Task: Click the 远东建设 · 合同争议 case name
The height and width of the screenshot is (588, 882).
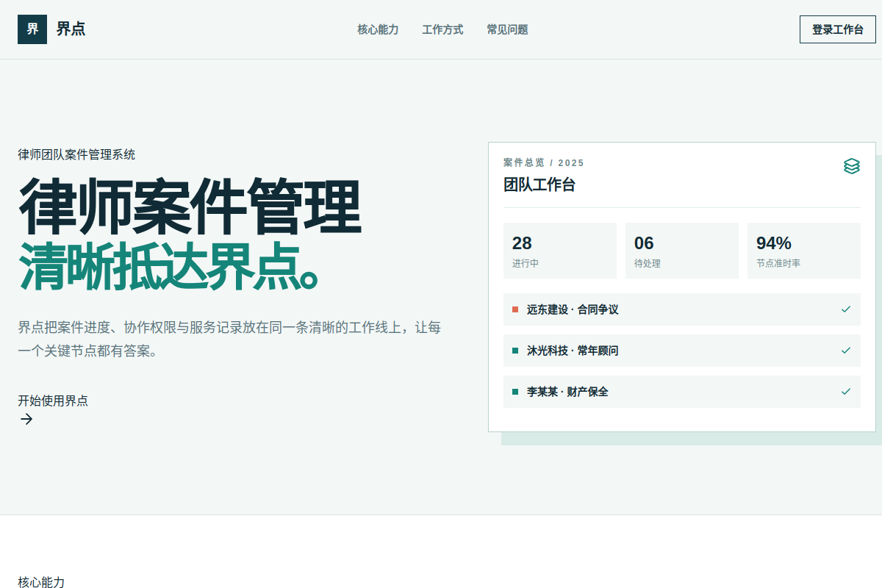Action: pyautogui.click(x=573, y=309)
